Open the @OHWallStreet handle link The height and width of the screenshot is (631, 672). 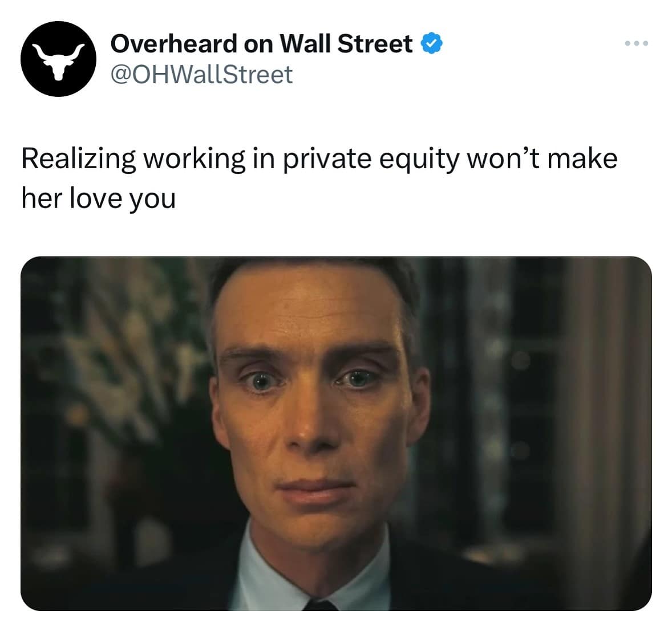click(x=201, y=75)
